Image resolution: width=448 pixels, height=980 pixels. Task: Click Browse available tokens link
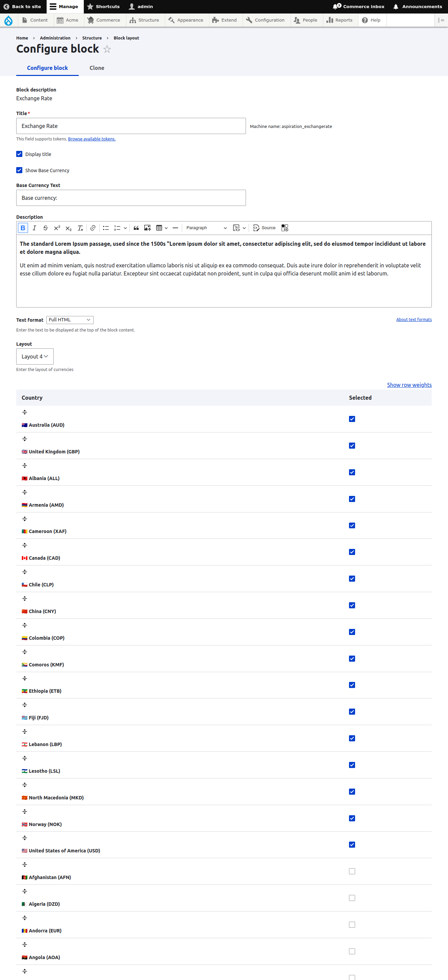tap(92, 139)
